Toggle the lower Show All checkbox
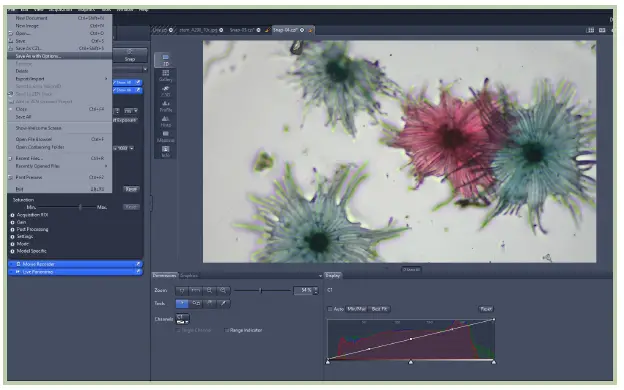The image size is (624, 390). point(115,90)
